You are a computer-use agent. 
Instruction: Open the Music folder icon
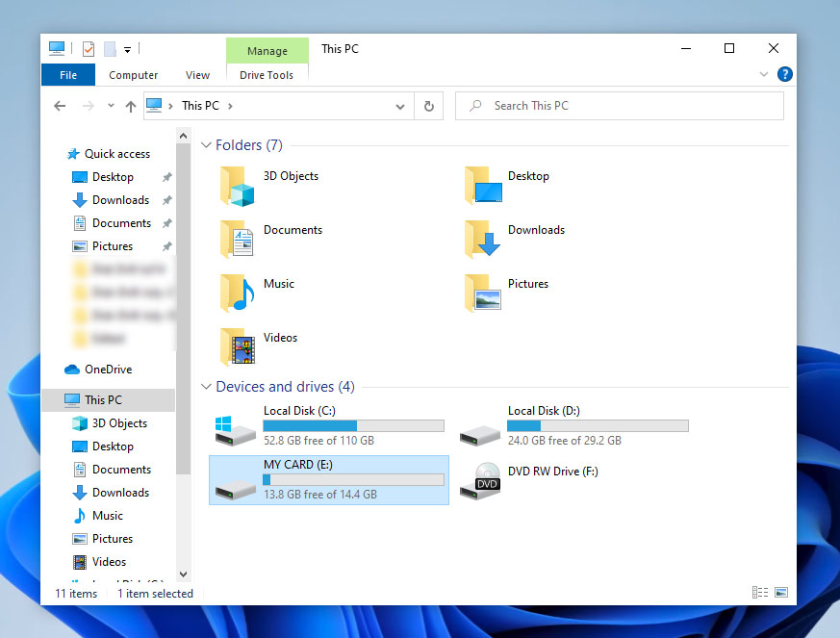coord(234,293)
